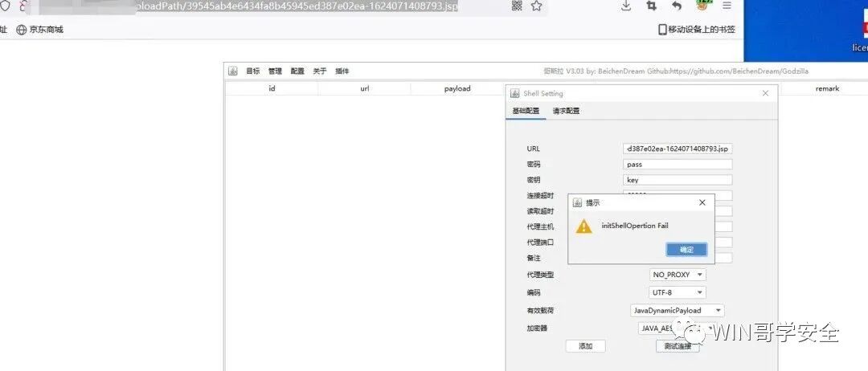Bookmark this page with the star icon
The height and width of the screenshot is (371, 868).
536,6
